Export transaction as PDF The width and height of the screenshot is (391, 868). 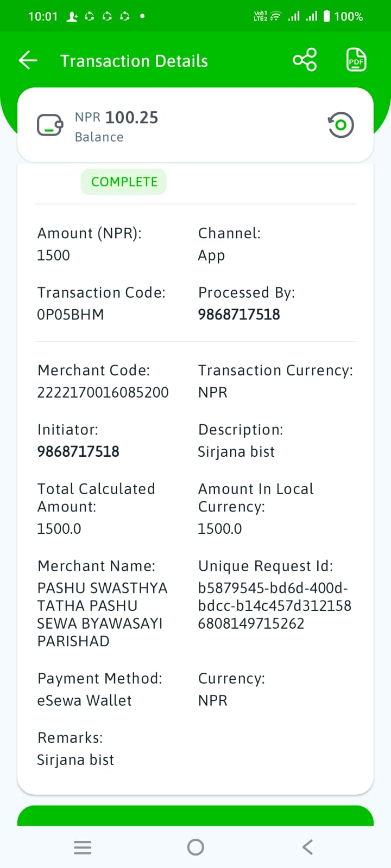[356, 60]
